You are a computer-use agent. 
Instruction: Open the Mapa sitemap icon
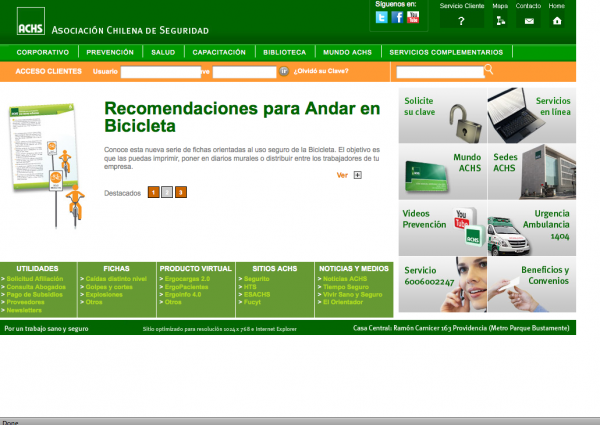pos(500,21)
